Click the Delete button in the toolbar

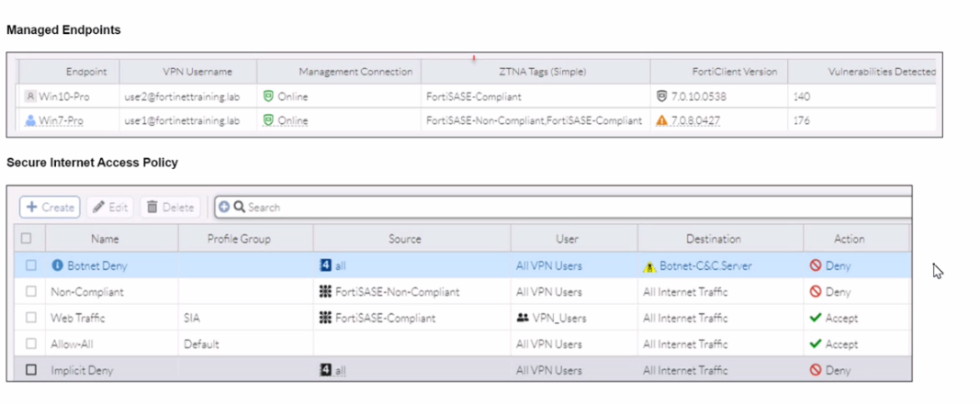tap(168, 208)
